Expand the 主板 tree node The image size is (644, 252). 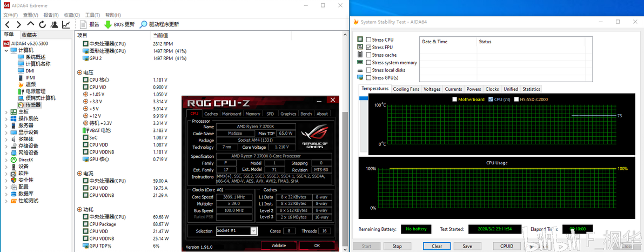point(6,112)
